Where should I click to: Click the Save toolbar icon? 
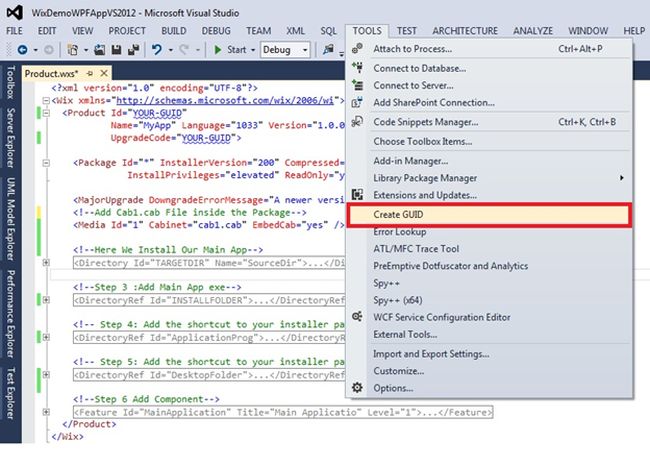click(116, 50)
